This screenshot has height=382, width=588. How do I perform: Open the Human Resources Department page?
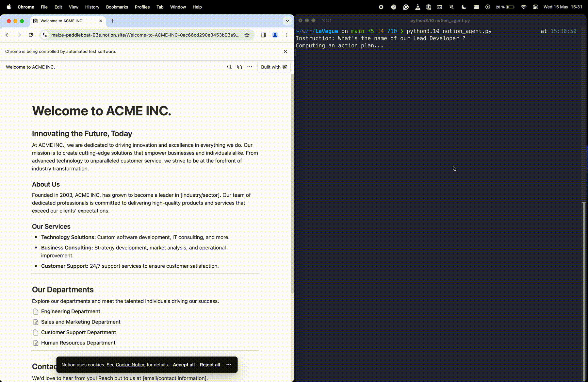pos(78,343)
